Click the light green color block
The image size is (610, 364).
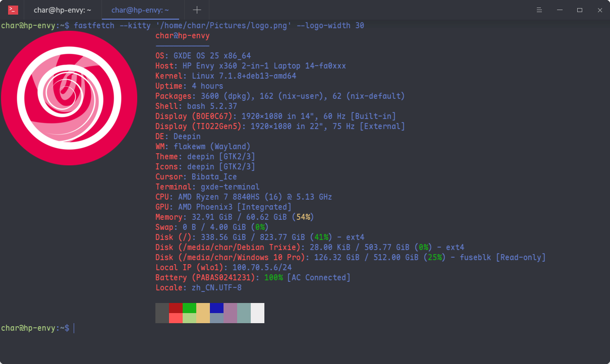point(189,318)
